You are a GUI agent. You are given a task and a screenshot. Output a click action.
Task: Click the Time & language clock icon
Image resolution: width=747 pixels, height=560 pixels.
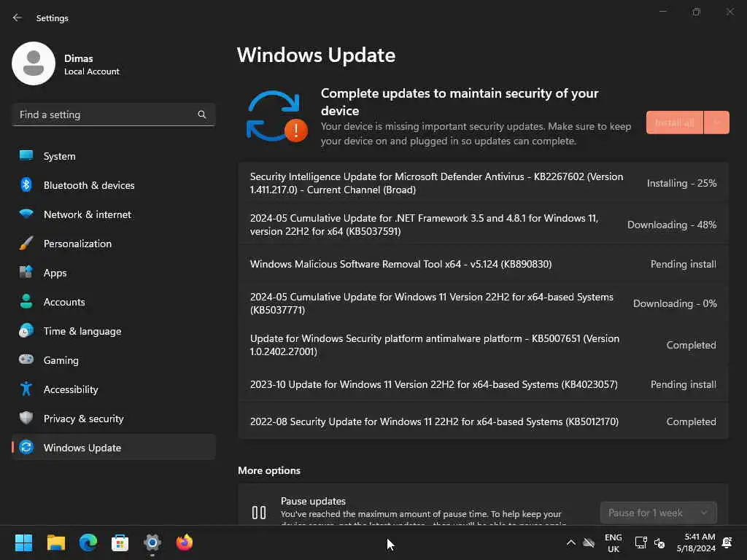(26, 330)
